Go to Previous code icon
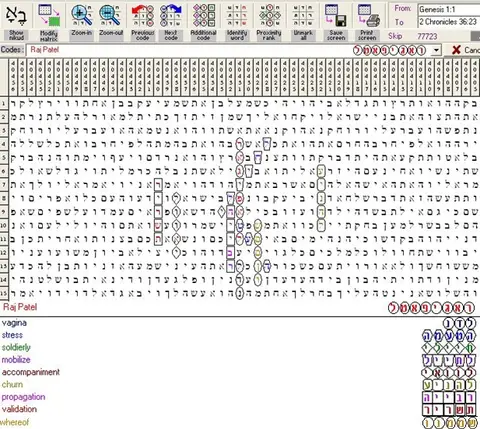This screenshot has height=429, width=480. pyautogui.click(x=143, y=16)
